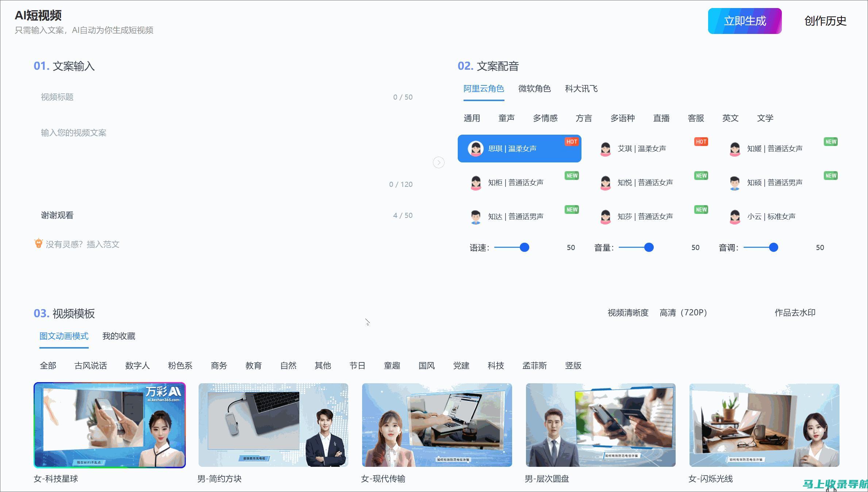Click the NEW badge on 知莎
Screen dimensions: 868x492
(701, 210)
